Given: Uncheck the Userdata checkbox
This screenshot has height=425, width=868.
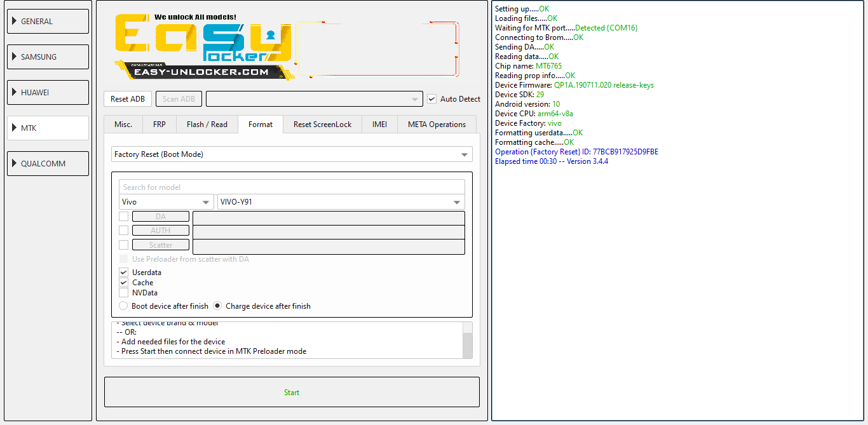Looking at the screenshot, I should [124, 273].
